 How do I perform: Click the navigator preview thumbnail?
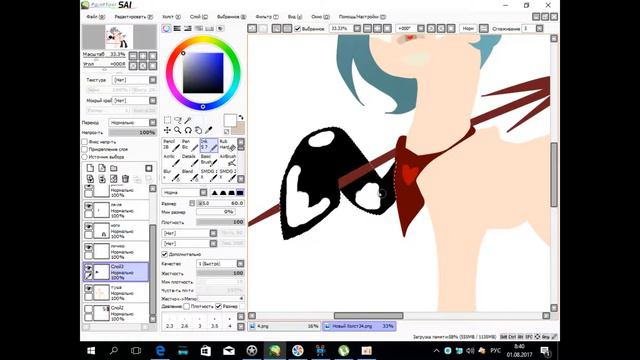119,37
